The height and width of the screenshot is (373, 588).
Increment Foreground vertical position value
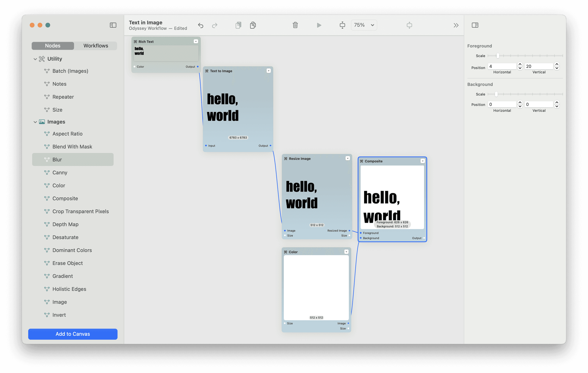point(557,64)
